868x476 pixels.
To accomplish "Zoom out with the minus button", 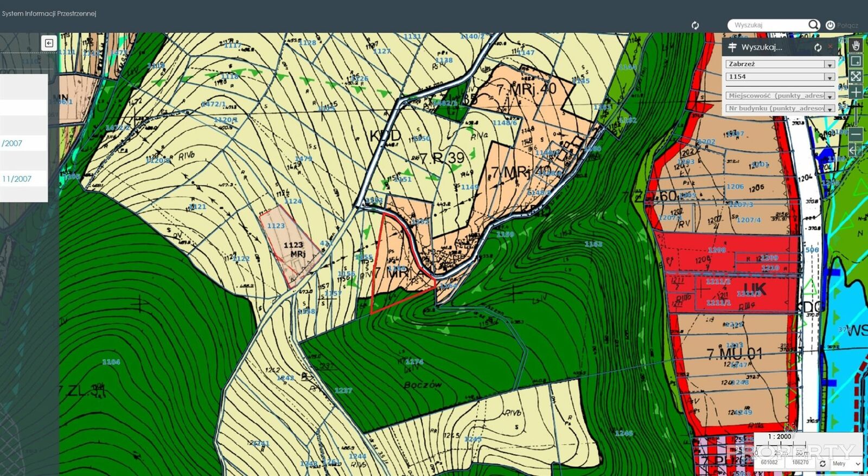I will coord(856,134).
